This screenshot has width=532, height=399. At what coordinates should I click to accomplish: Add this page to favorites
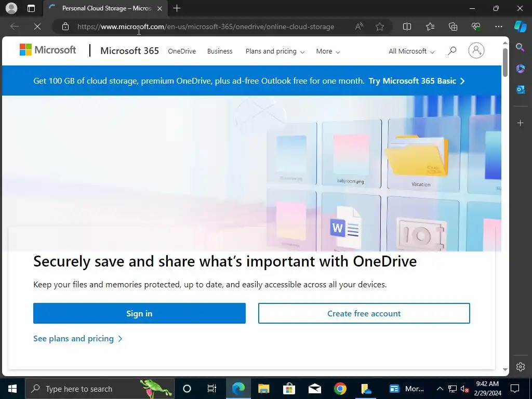point(380,26)
